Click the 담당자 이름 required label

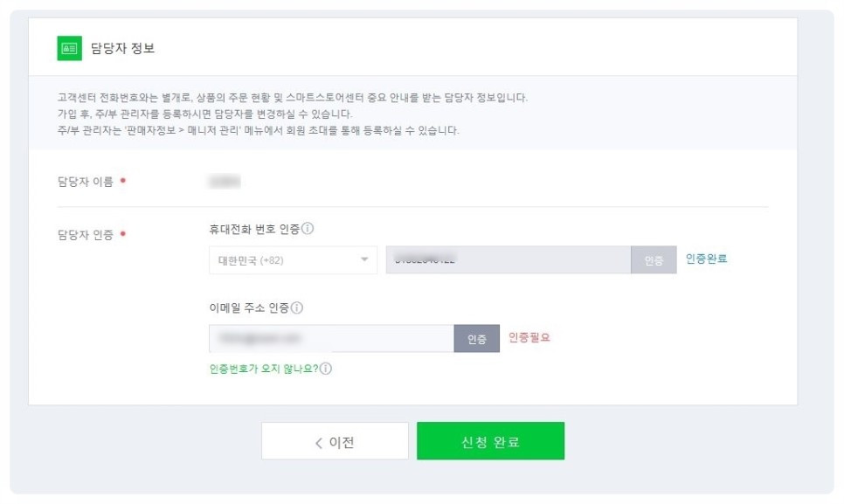[86, 182]
